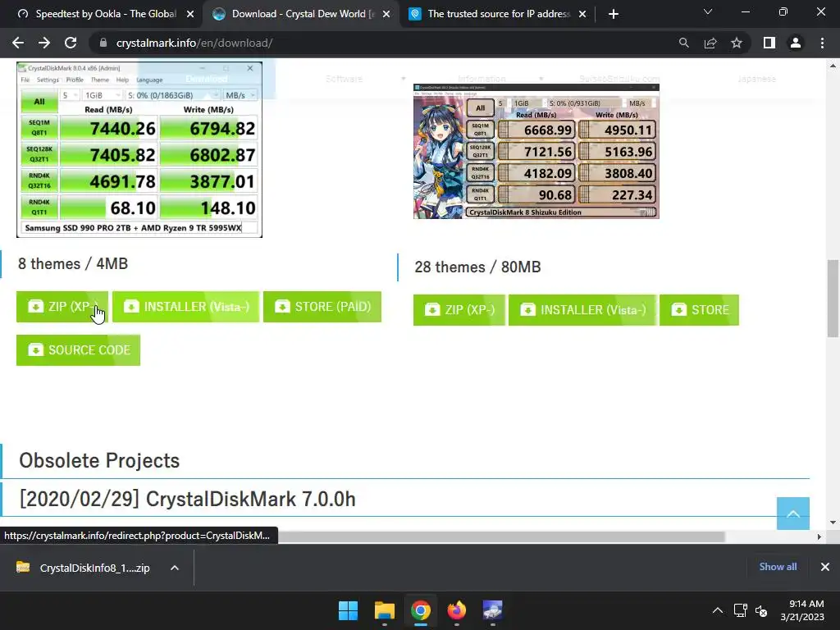This screenshot has width=840, height=630.
Task: Open Chrome side panel
Action: click(769, 43)
